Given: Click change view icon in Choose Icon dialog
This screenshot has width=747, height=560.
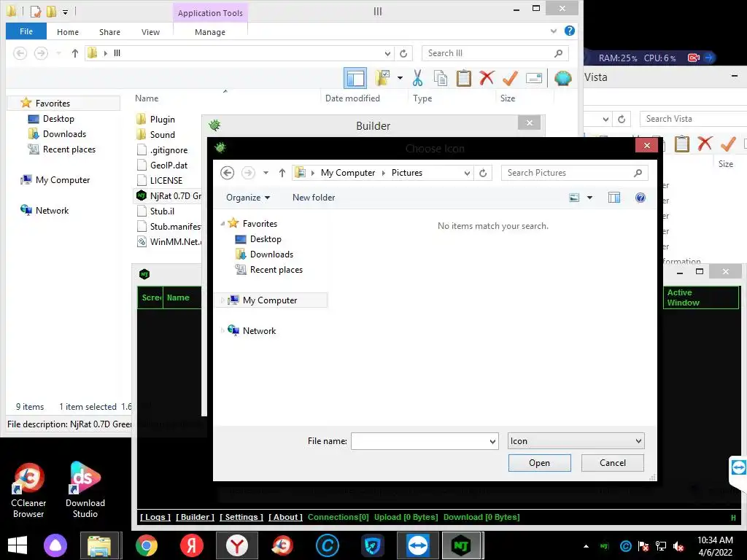Looking at the screenshot, I should pyautogui.click(x=575, y=198).
